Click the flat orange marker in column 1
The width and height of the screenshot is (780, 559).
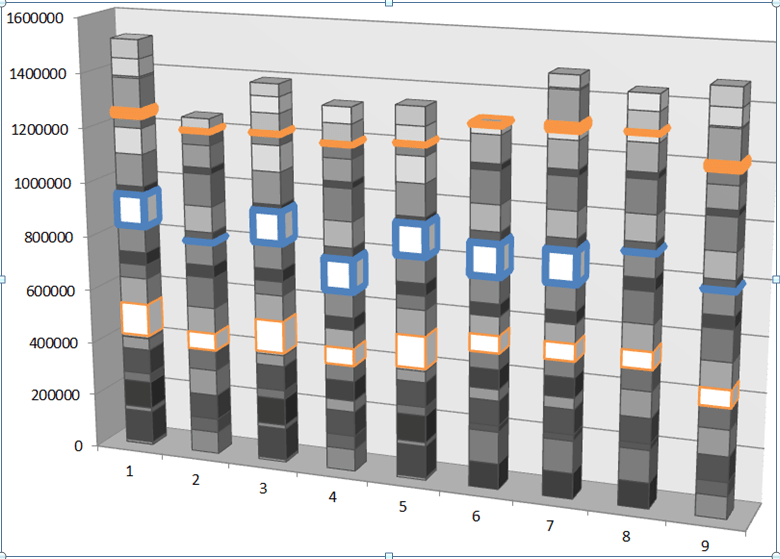coord(133,112)
